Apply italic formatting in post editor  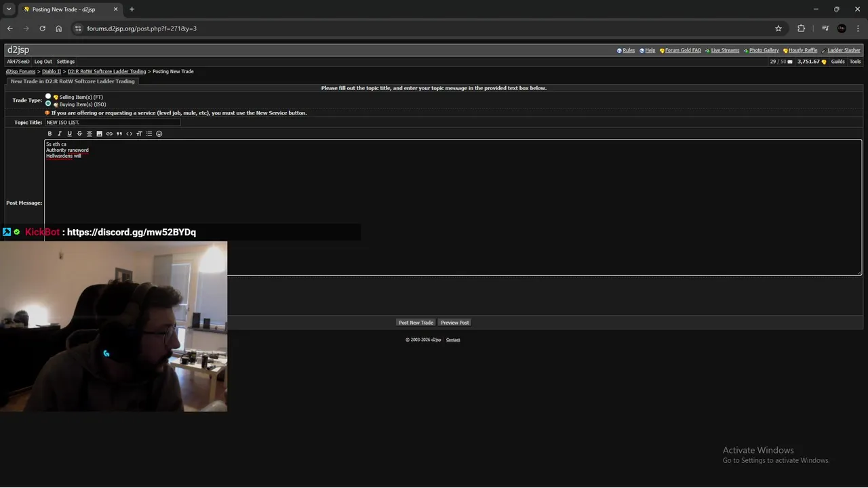59,134
